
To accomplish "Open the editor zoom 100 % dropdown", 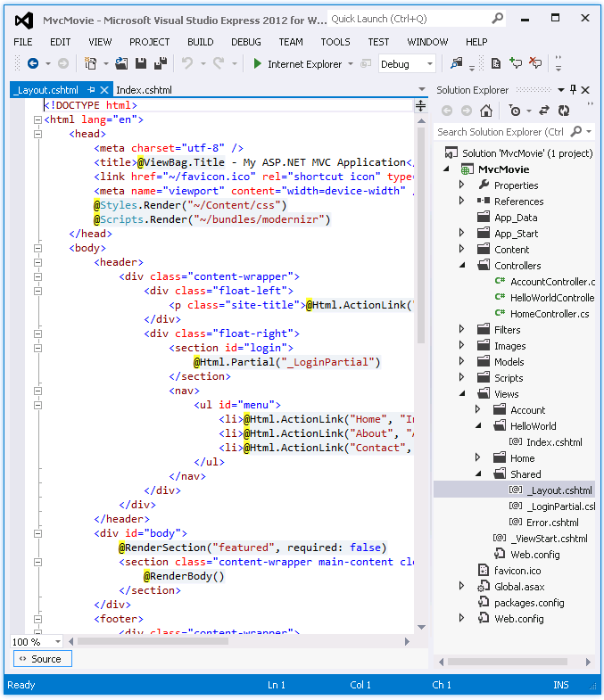I will click(58, 641).
